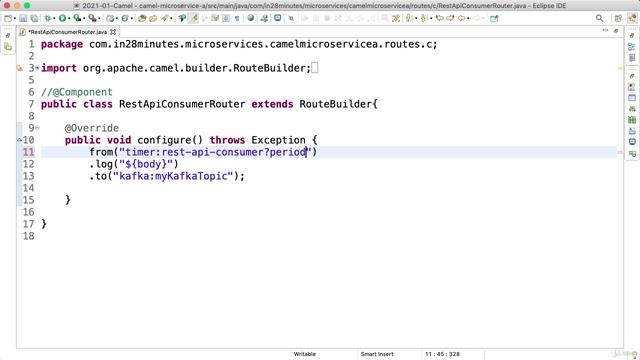
Task: Click the Previous Annotation icon
Action: [x=424, y=18]
